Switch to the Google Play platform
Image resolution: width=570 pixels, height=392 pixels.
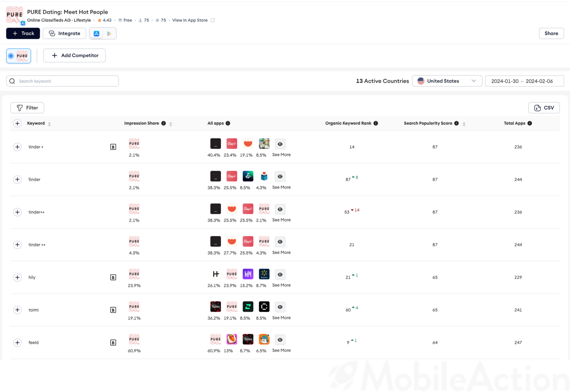[x=109, y=34]
